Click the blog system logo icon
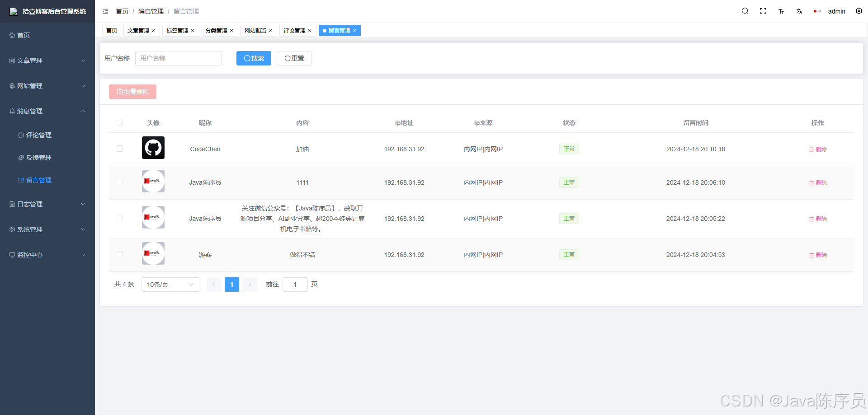 coord(14,11)
